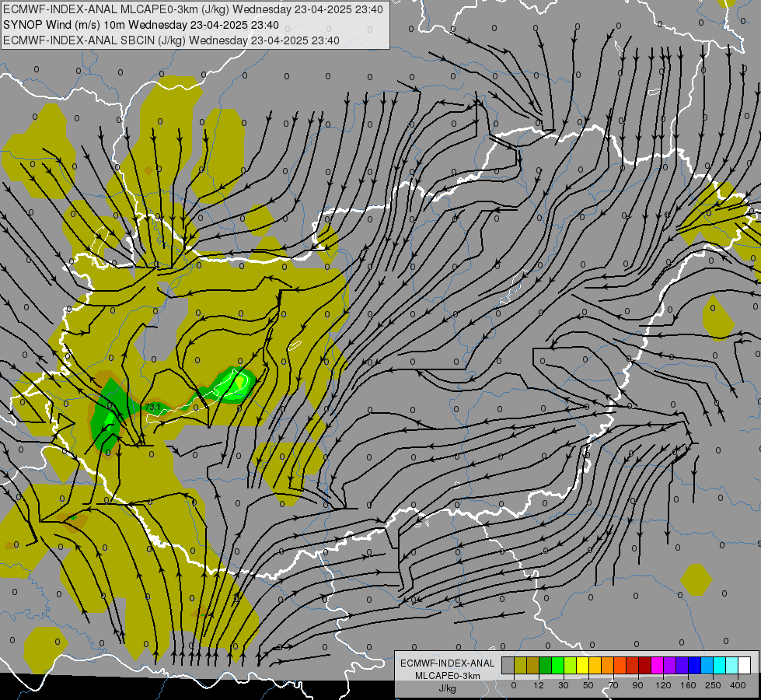The height and width of the screenshot is (700, 761).
Task: Click the ECMWF-INDEX-ANAL SBCIN title line
Action: click(x=171, y=40)
